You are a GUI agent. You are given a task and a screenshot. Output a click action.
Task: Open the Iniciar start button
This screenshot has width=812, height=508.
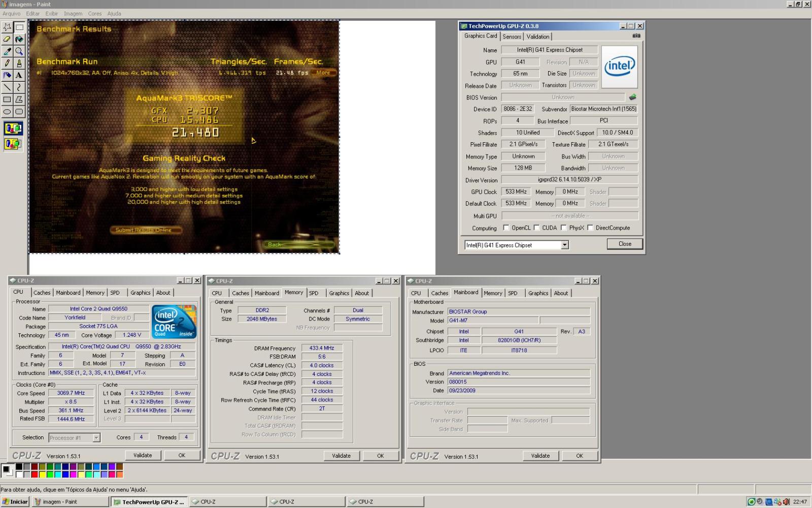15,502
